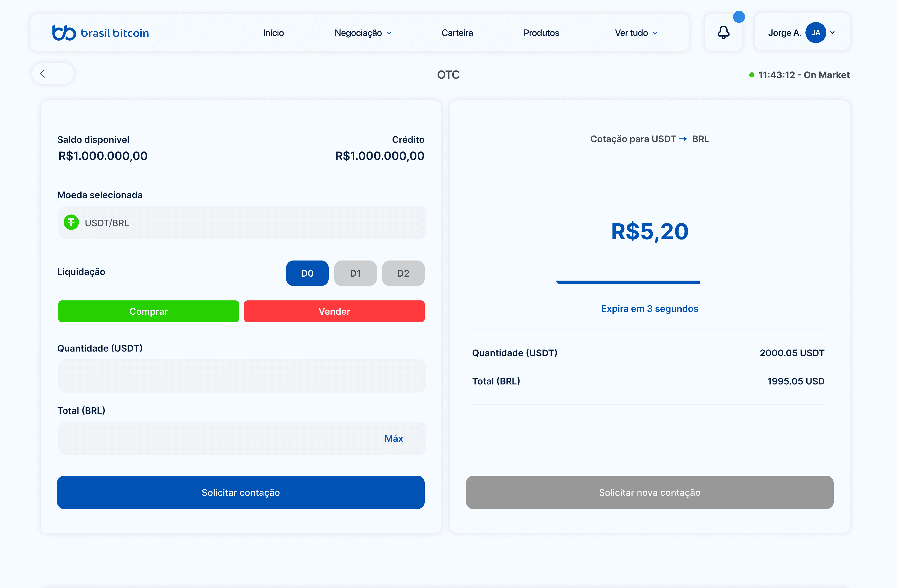Click the quote expiration progress bar
The width and height of the screenshot is (897, 588).
628,282
